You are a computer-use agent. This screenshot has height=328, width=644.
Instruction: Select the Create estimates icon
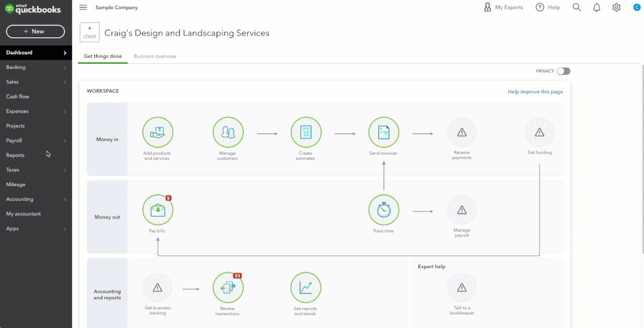click(306, 132)
